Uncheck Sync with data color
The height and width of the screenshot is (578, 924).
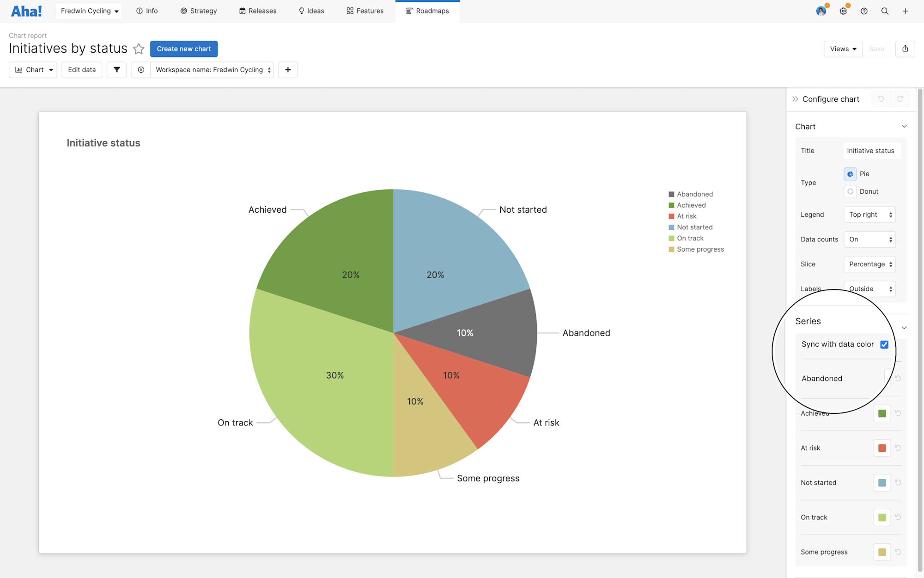pyautogui.click(x=884, y=344)
